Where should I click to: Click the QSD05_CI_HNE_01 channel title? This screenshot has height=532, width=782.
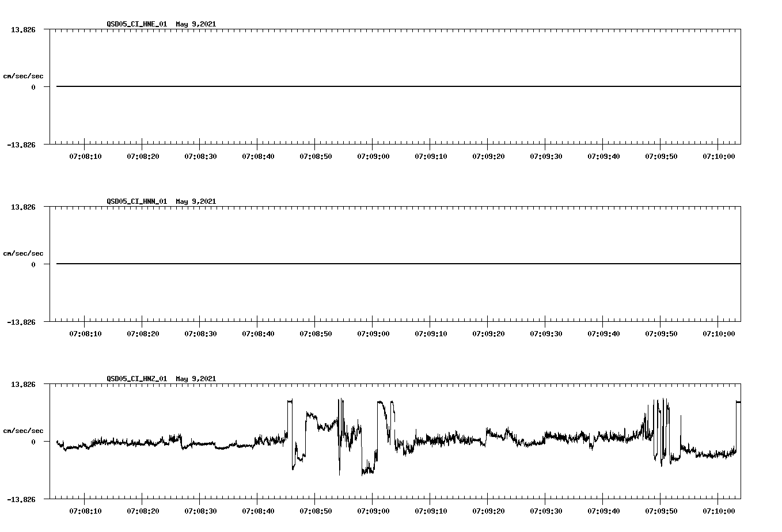point(136,24)
